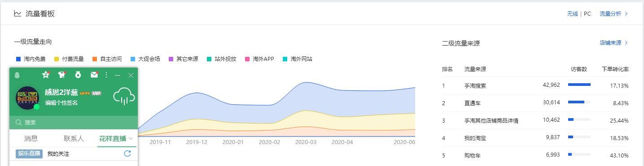Open the QQ three-dot more menu
Image resolution: width=644 pixels, height=166 pixels.
[x=106, y=75]
